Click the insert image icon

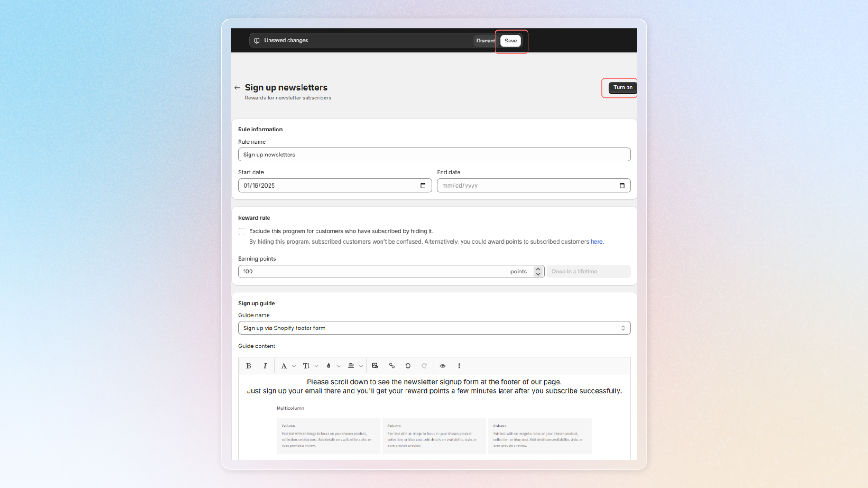pos(375,366)
